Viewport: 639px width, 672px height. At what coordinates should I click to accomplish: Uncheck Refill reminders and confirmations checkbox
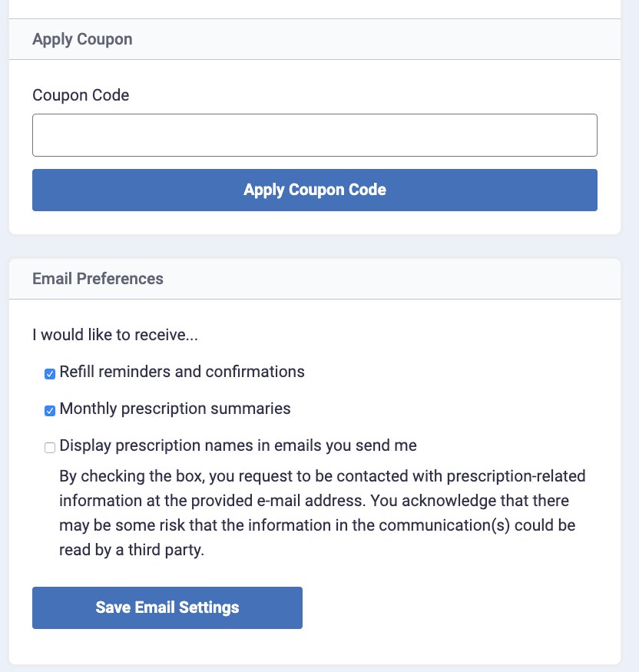click(x=50, y=374)
